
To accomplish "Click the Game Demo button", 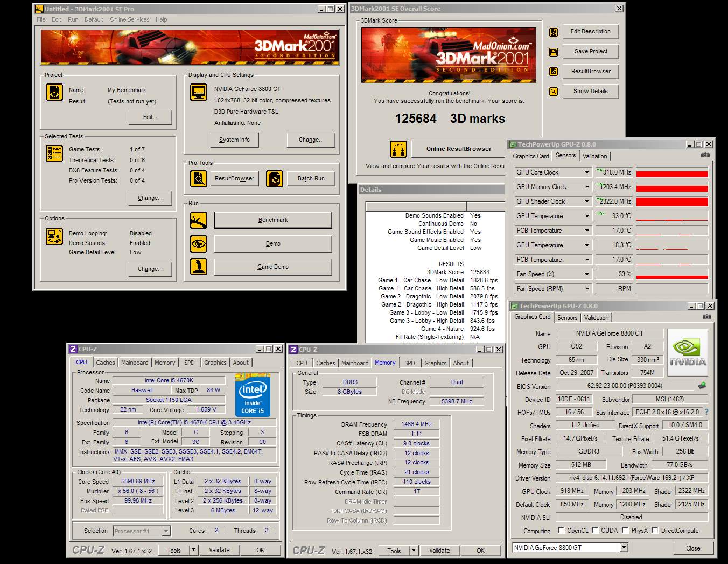I will coord(273,267).
